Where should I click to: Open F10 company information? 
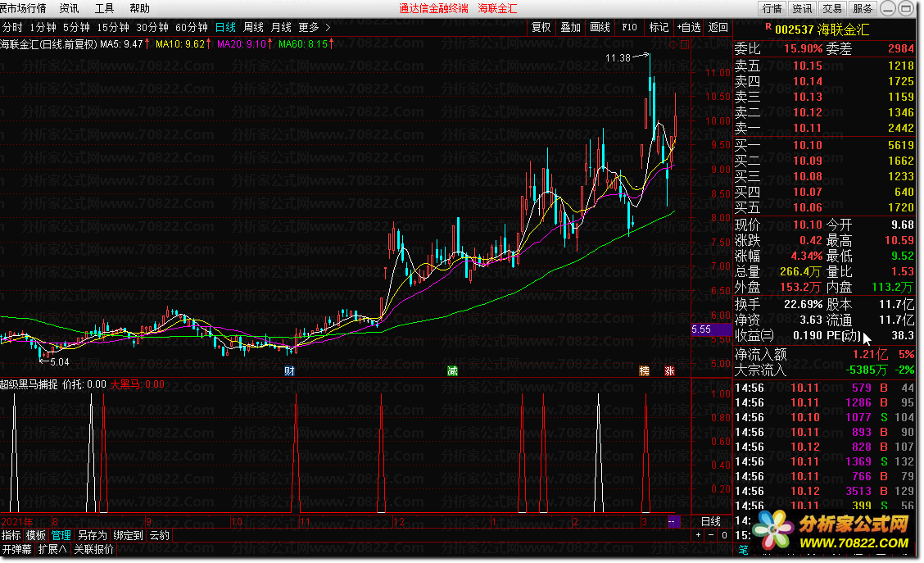pos(629,27)
